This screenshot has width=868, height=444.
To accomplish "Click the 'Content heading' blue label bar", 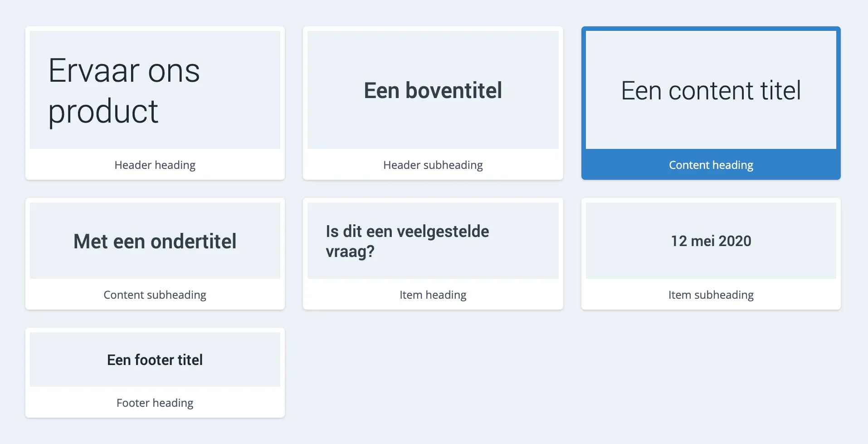I will click(711, 165).
